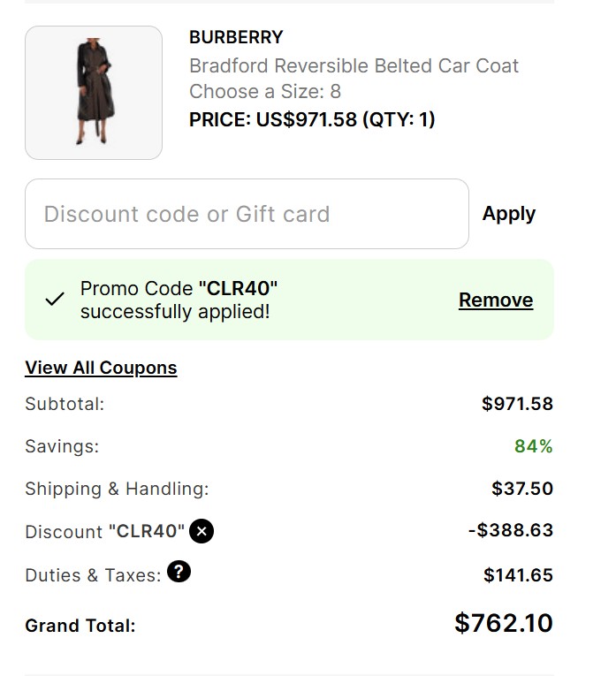Click the Subtotal $971.58 amount

(517, 404)
